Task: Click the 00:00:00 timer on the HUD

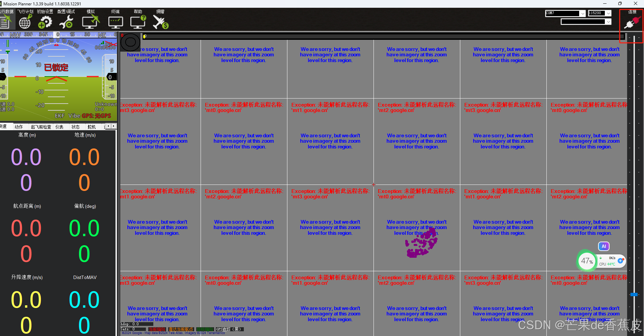Action: (105, 48)
